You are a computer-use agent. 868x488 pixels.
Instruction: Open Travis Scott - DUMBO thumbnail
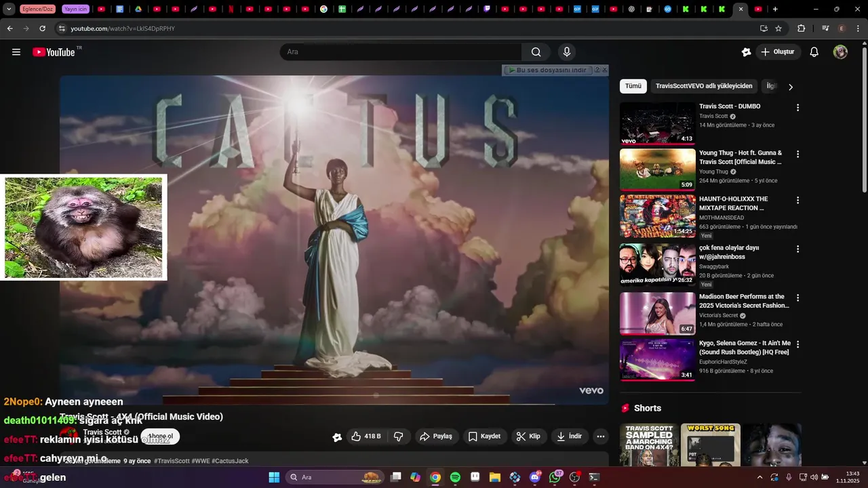657,123
